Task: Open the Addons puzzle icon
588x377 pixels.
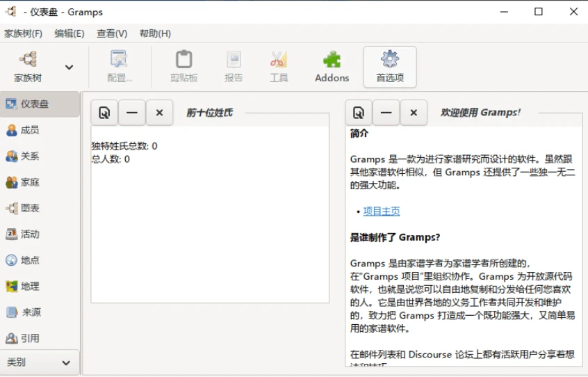Action: tap(332, 67)
